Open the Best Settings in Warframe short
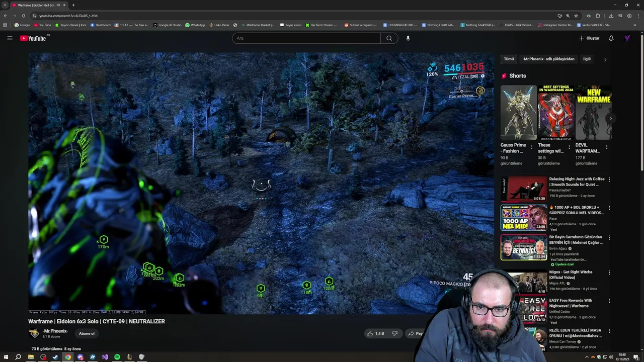Viewport: 644px width, 362px height. [555, 112]
